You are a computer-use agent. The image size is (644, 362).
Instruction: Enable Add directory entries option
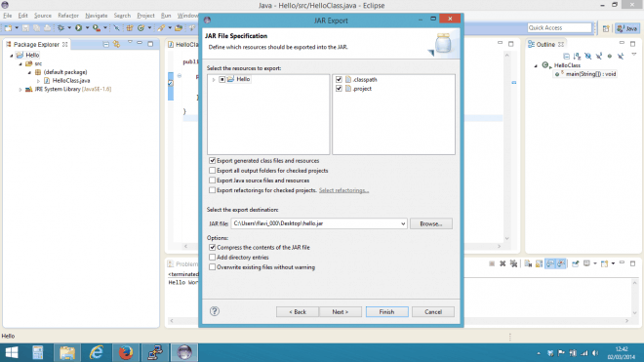click(x=213, y=258)
